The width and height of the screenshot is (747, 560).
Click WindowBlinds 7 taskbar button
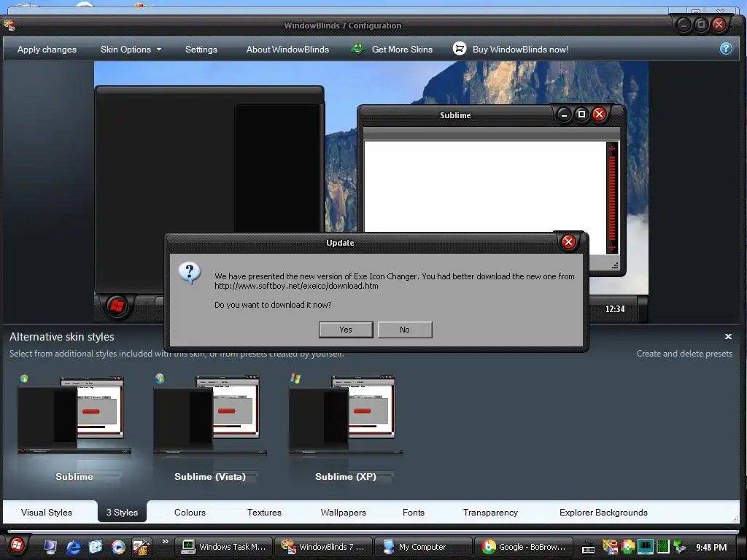322,547
